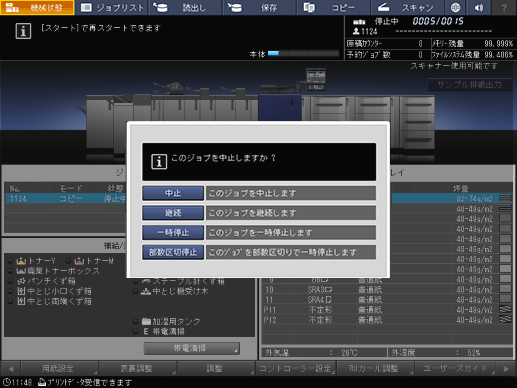Open the ジョブリスト tab

pyautogui.click(x=112, y=7)
